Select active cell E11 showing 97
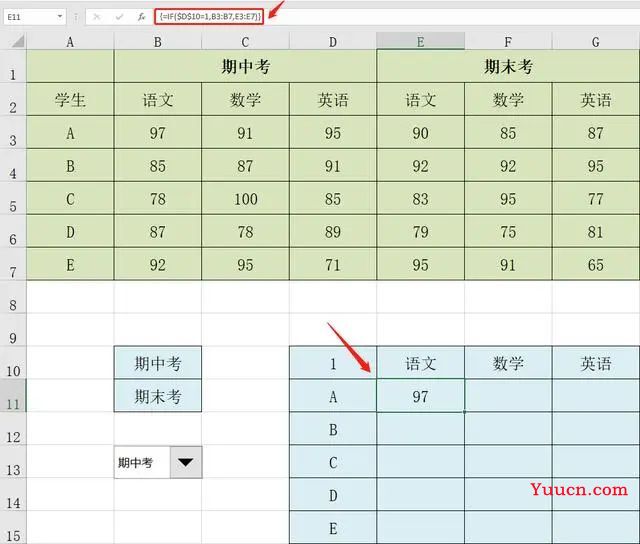The image size is (640, 544). tap(420, 396)
